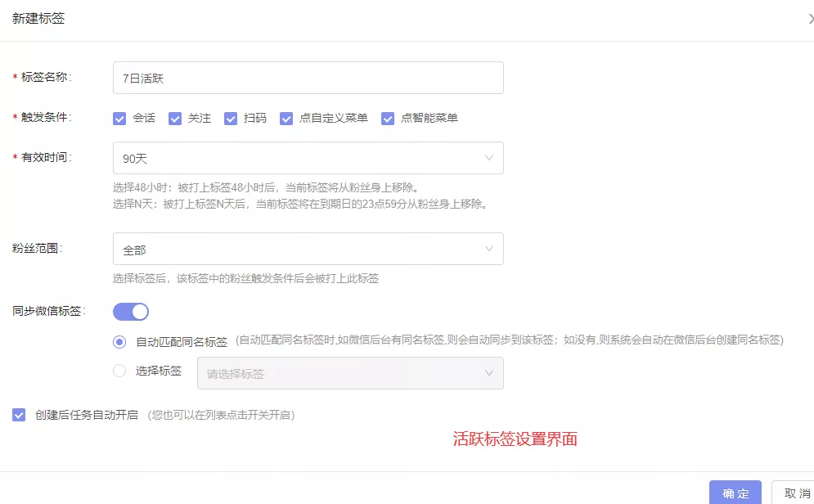Click the 确定 button
Image resolution: width=814 pixels, height=504 pixels.
735,493
